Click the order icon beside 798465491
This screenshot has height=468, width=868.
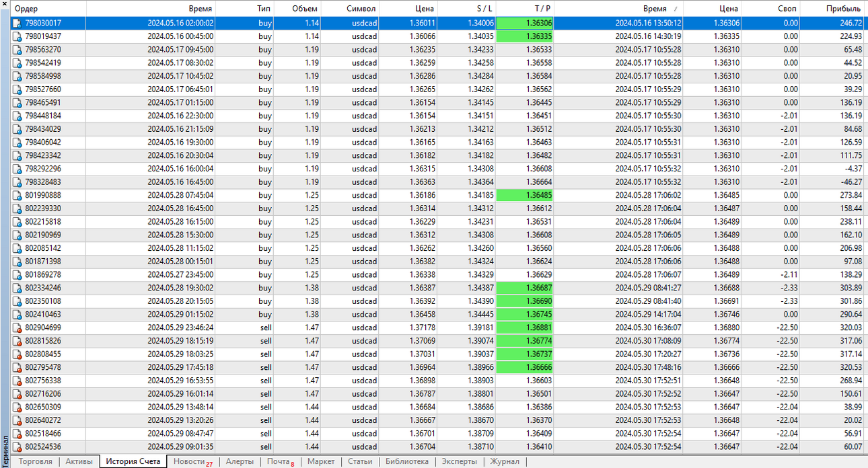pos(17,102)
